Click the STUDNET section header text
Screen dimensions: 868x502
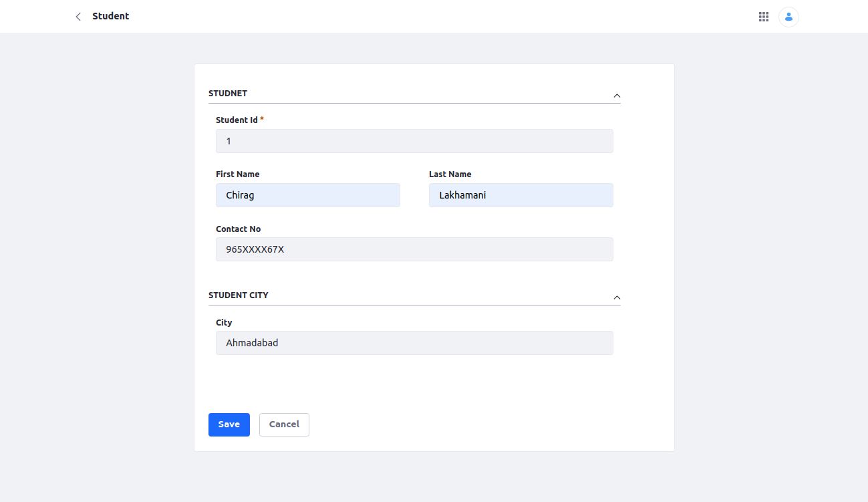tap(228, 94)
